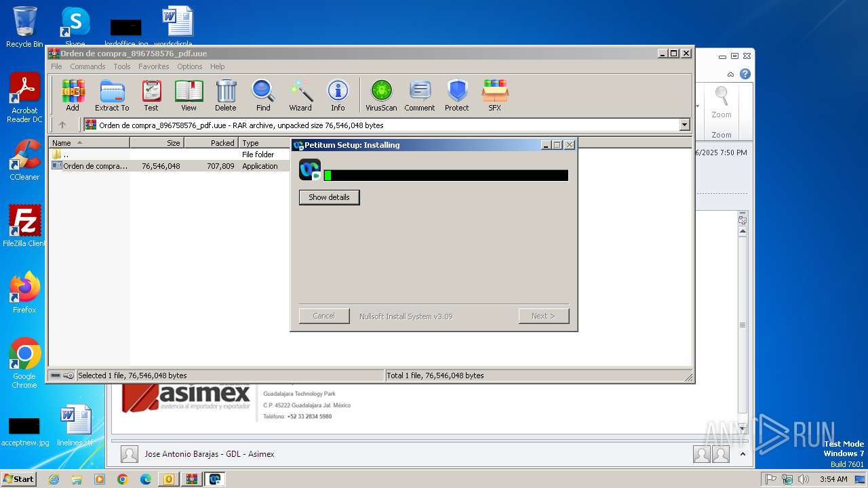The image size is (868, 488).
Task: Click the SFX toolbar icon
Action: point(495,95)
